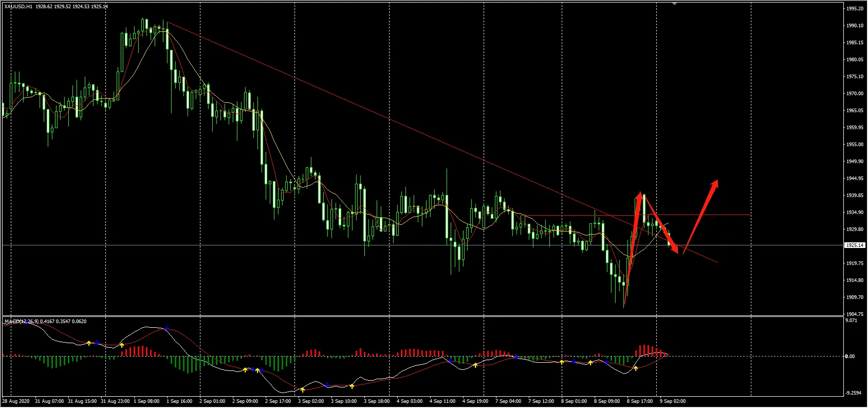Viewport: 868px width, 408px height.
Task: Click price scale value 1975.10
Action: pos(855,77)
